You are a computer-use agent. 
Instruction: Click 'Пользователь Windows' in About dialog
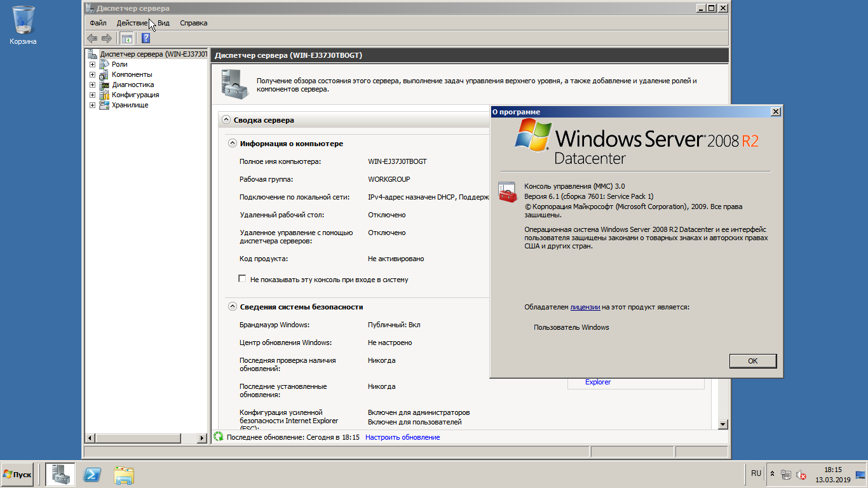571,327
